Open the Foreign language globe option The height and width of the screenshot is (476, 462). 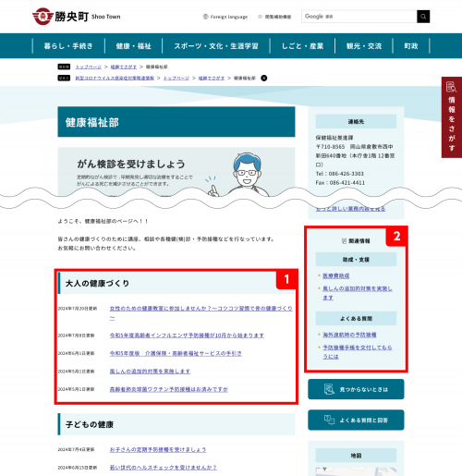pyautogui.click(x=225, y=17)
